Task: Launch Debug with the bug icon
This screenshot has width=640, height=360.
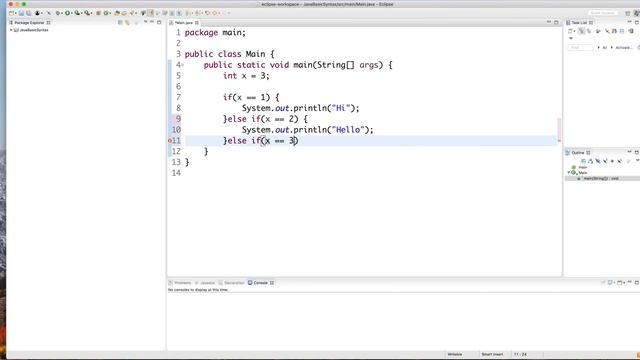Action: [x=57, y=13]
